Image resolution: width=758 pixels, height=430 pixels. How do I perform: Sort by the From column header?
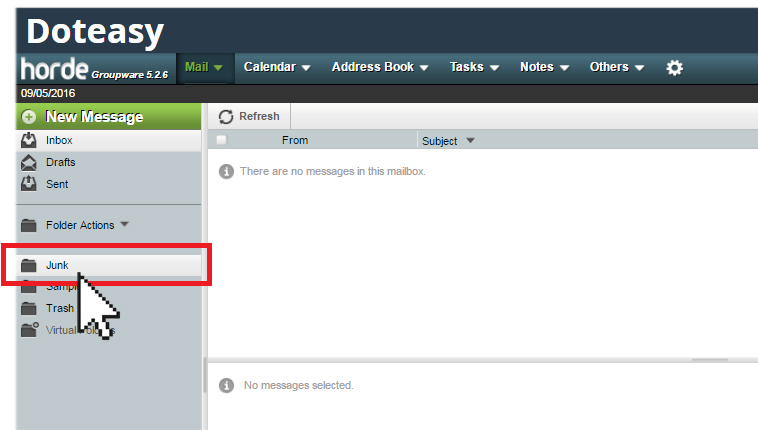click(x=295, y=140)
